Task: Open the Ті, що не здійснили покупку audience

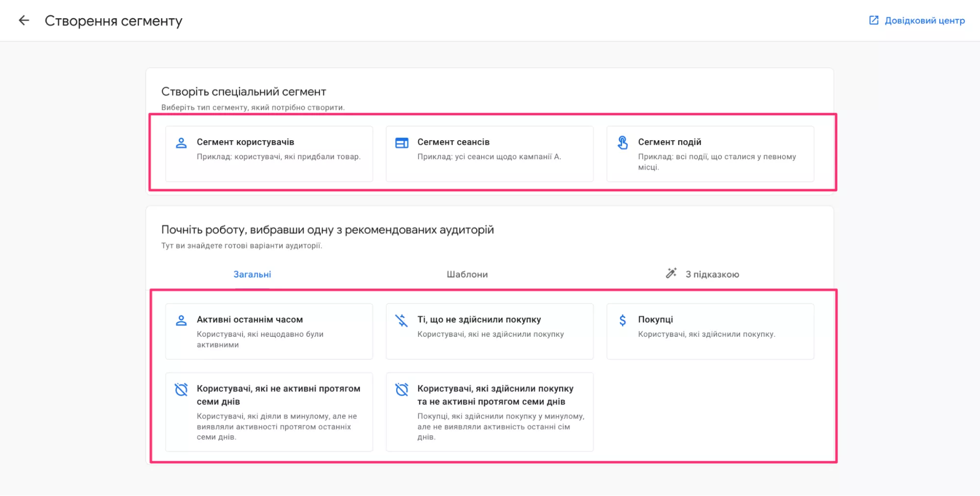Action: [489, 331]
